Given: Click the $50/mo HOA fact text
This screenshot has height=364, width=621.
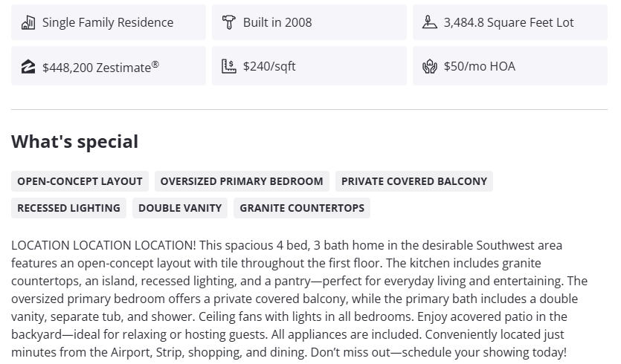Looking at the screenshot, I should (x=480, y=66).
